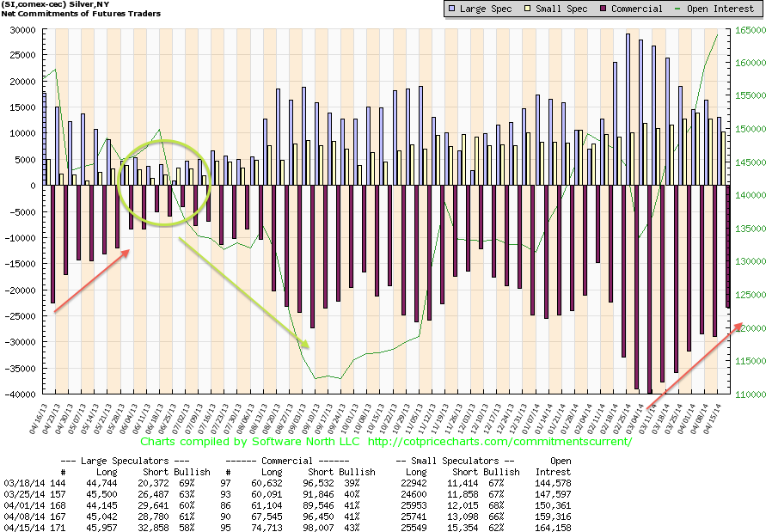
Task: Click the 04/16/13 date label on x-axis
Action: (38, 419)
